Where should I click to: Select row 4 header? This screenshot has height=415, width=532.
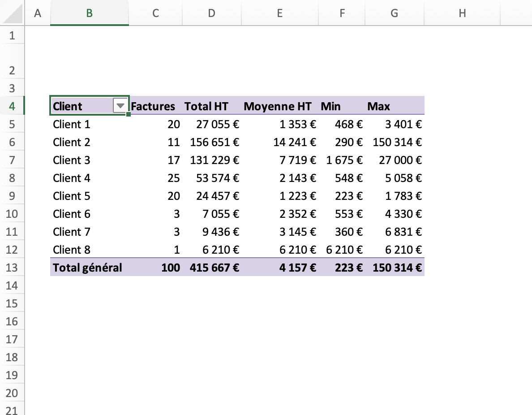(12, 106)
